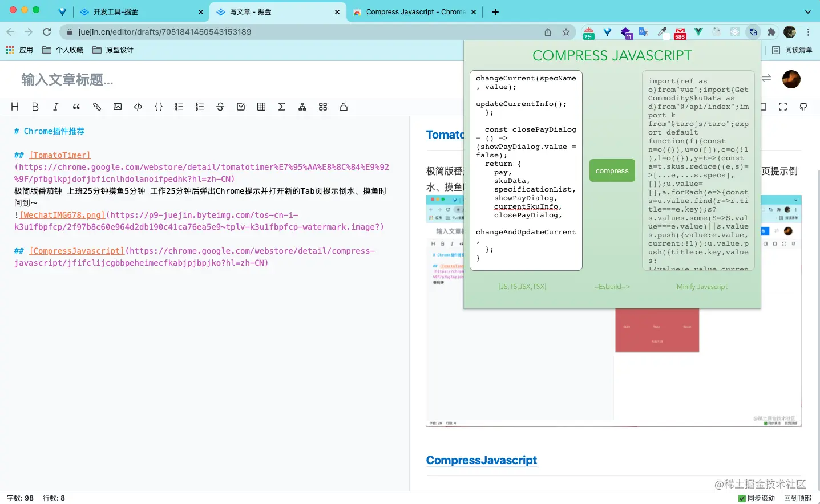
Task: Go back to the previous page
Action: click(10, 32)
